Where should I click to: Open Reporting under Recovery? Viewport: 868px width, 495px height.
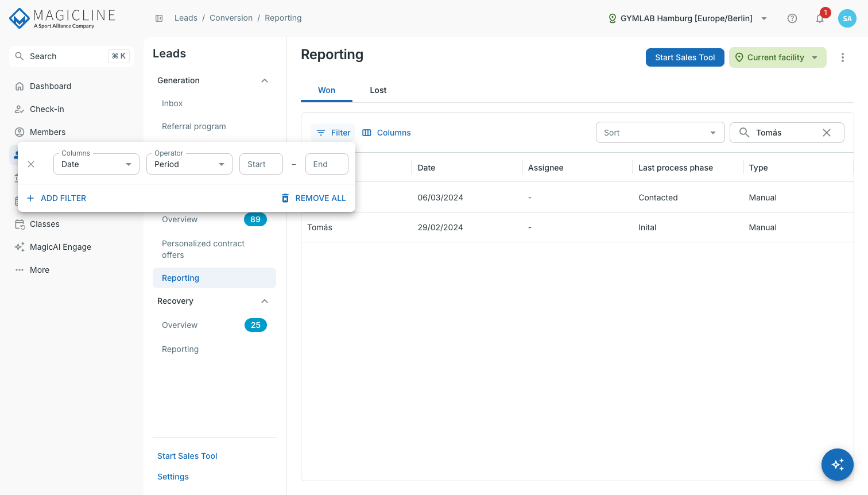(x=180, y=349)
